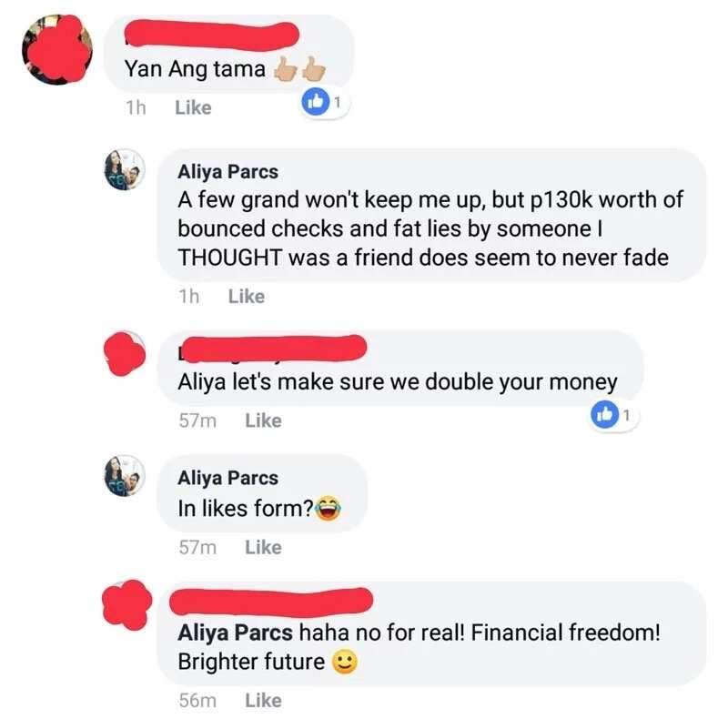Like the bounced checks comment by Aliya Parcs
728x719 pixels.
tap(247, 297)
